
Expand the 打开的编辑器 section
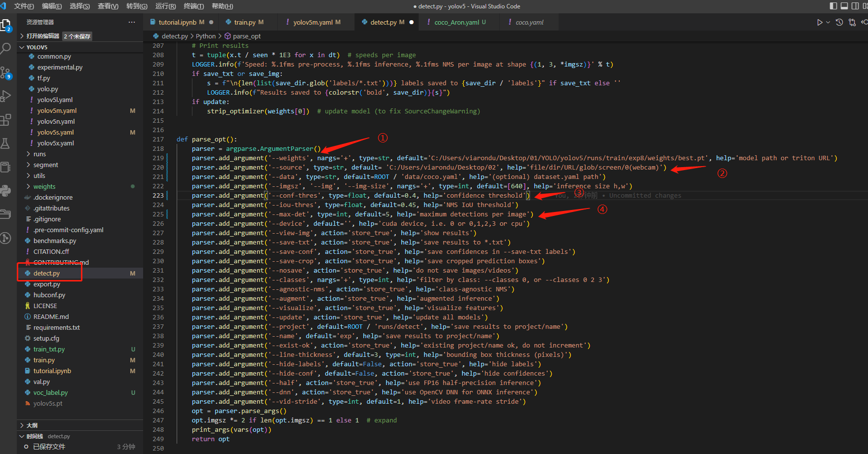(x=22, y=36)
